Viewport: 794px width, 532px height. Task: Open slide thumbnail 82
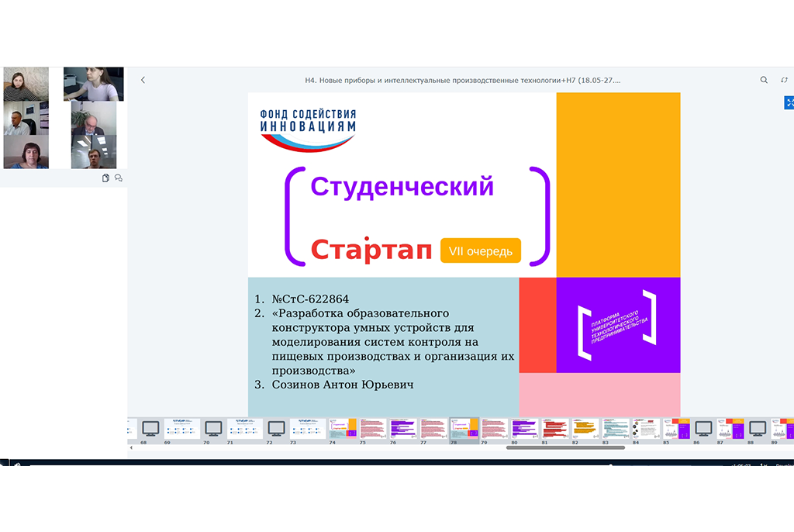[x=585, y=429]
